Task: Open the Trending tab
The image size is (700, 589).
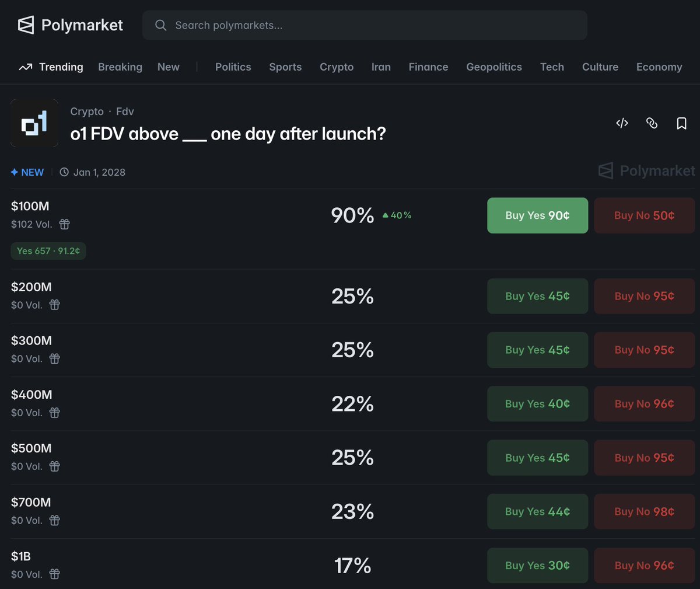Action: pyautogui.click(x=51, y=67)
